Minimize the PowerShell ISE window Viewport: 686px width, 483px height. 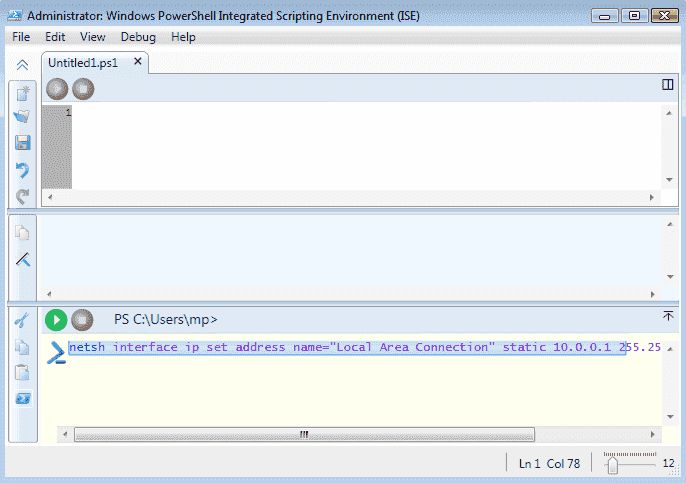[605, 16]
